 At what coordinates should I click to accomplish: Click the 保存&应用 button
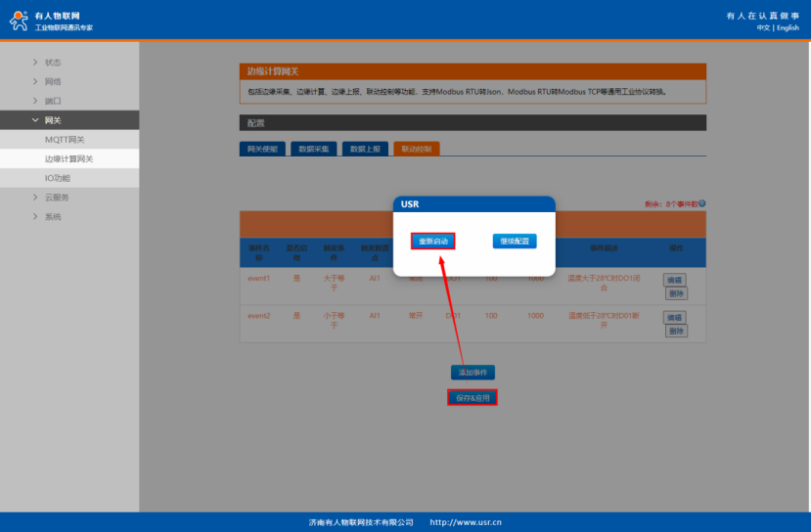[x=473, y=397]
